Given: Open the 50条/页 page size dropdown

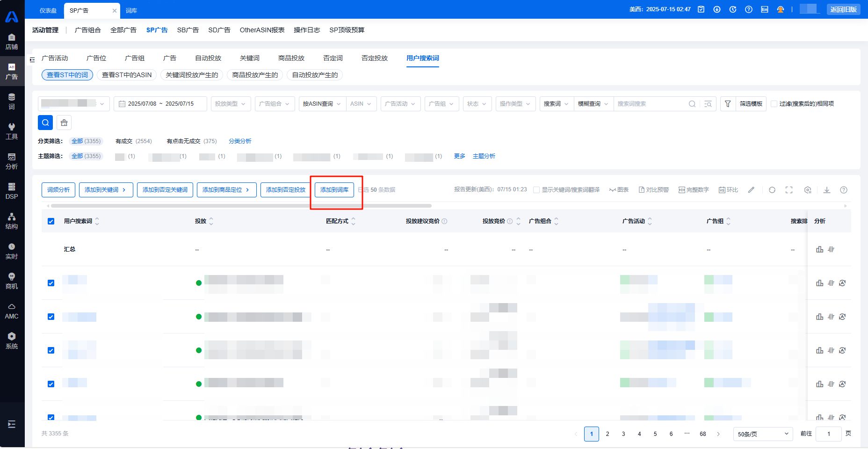Looking at the screenshot, I should pos(763,434).
